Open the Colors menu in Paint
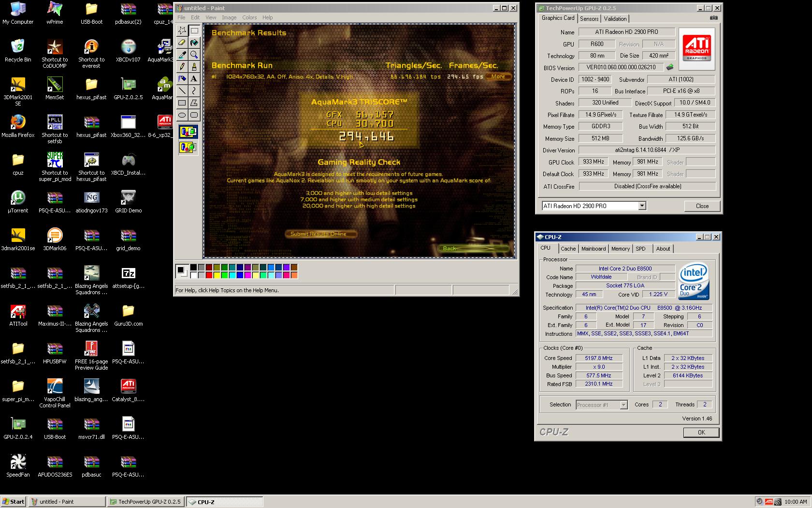812x508 pixels. [x=249, y=17]
